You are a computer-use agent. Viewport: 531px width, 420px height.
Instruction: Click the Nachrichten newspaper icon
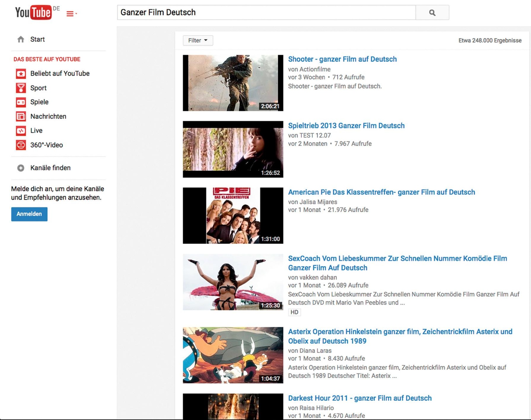coord(21,116)
